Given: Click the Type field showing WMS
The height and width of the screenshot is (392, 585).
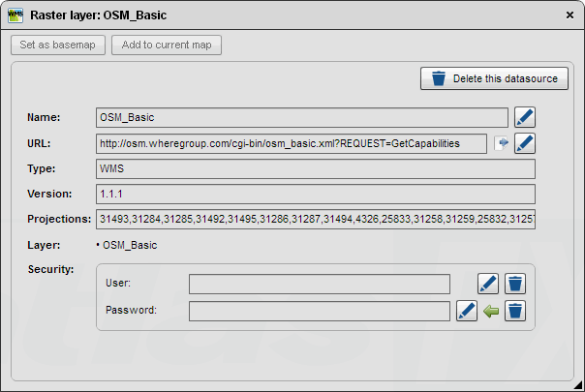Looking at the screenshot, I should pos(316,168).
